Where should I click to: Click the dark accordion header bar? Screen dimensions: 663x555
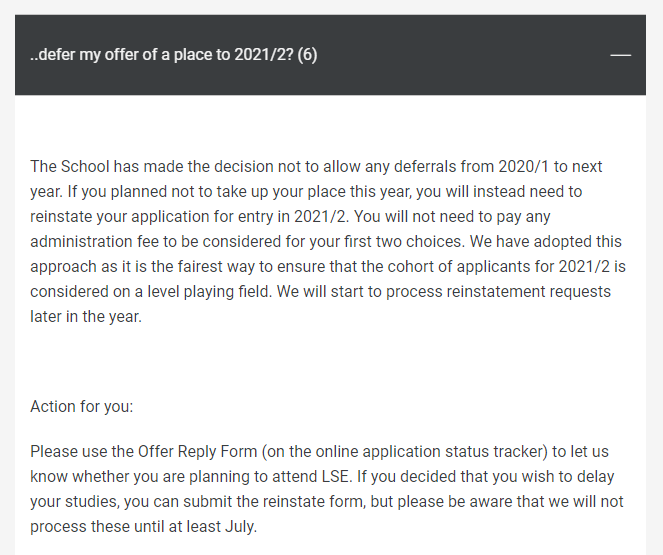330,55
